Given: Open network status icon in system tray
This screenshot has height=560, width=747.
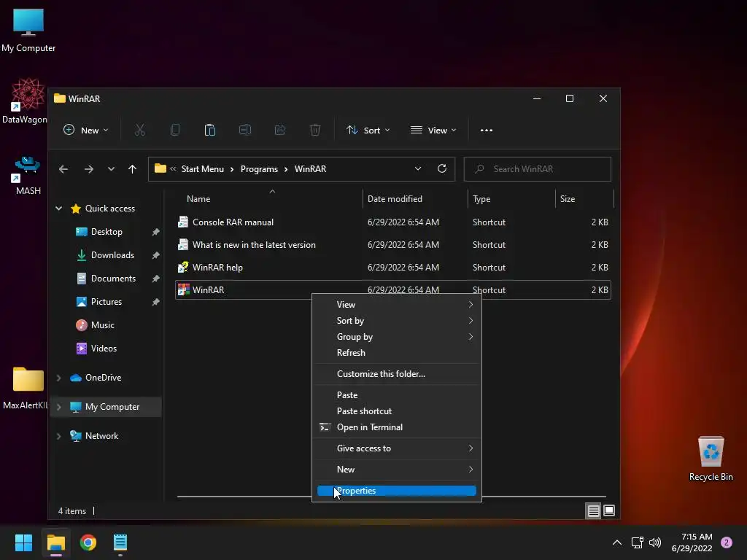Looking at the screenshot, I should point(637,542).
